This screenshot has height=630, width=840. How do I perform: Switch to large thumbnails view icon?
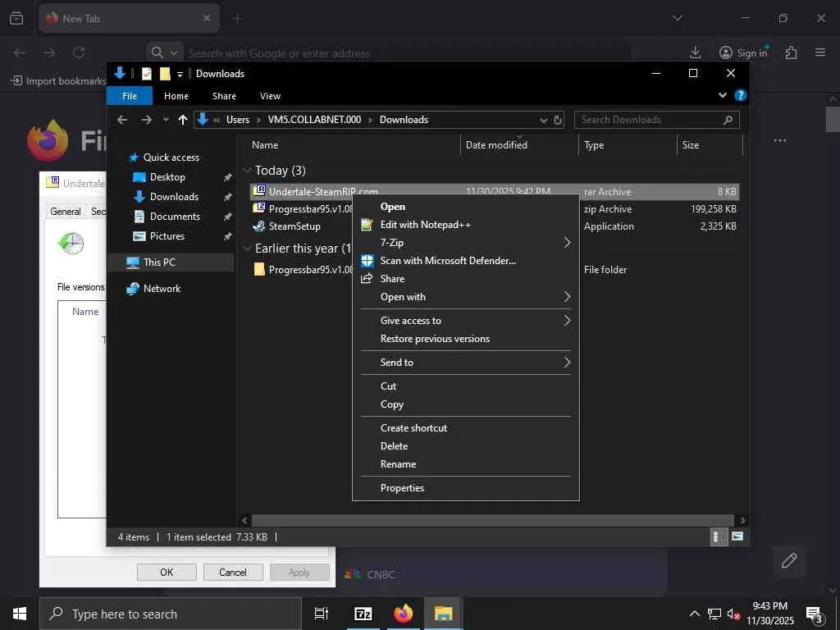(x=737, y=536)
